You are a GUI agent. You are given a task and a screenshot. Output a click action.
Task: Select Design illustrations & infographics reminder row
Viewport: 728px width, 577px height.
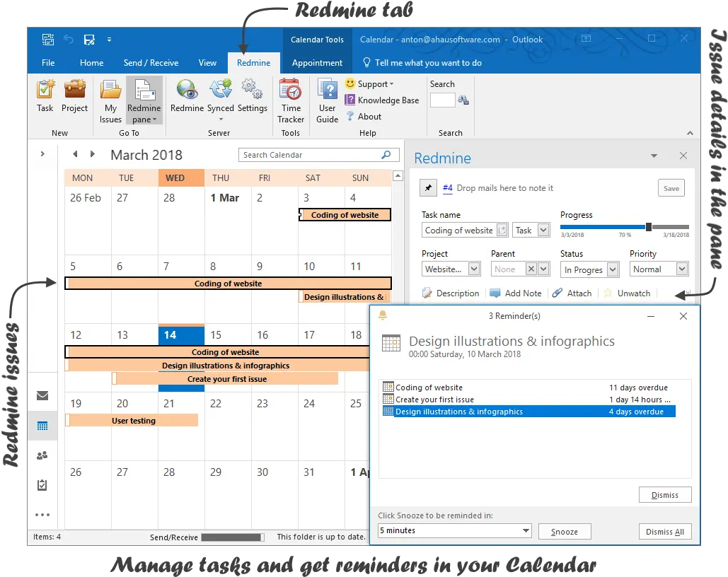pos(528,412)
